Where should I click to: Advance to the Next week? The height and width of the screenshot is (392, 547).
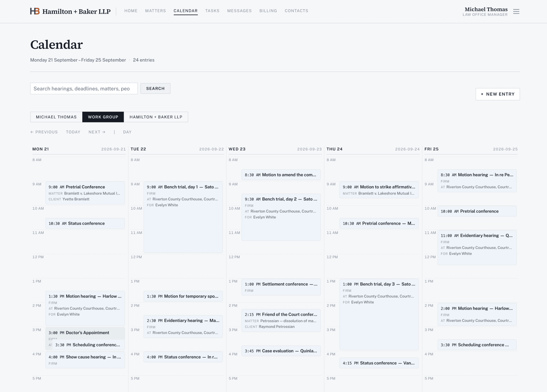(x=97, y=132)
